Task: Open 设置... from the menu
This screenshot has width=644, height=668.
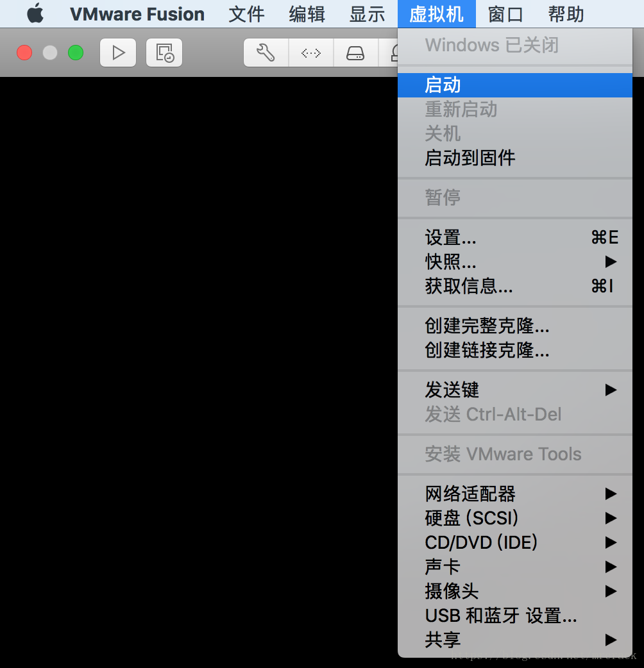Action: tap(515, 237)
